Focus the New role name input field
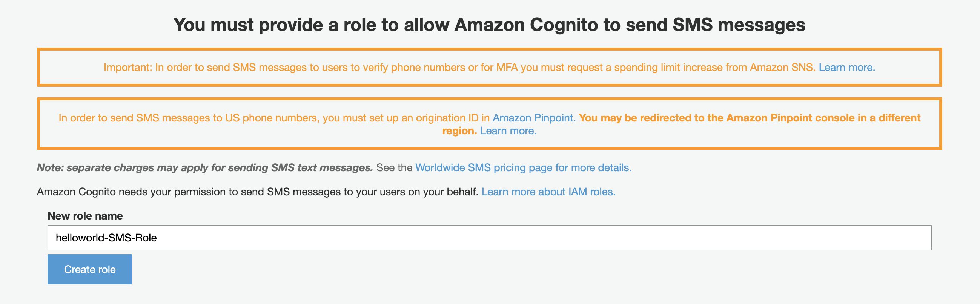This screenshot has height=304, width=980. click(x=489, y=237)
